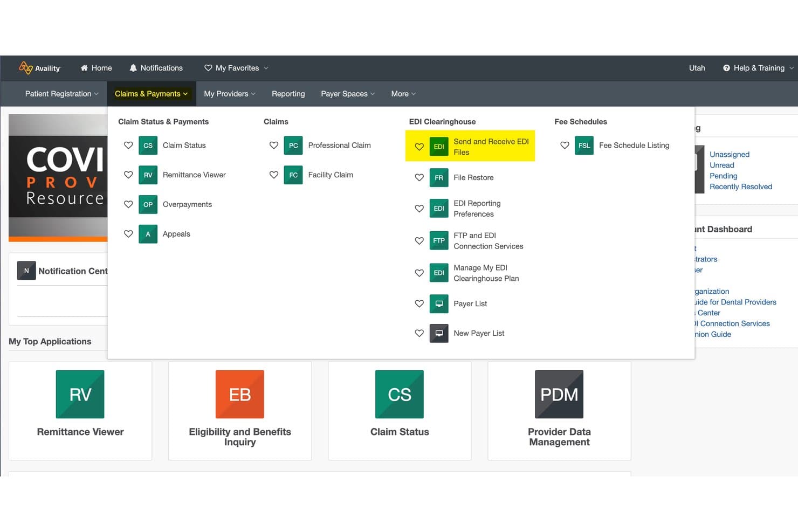Open the Reporting menu item
The height and width of the screenshot is (532, 798).
(288, 94)
